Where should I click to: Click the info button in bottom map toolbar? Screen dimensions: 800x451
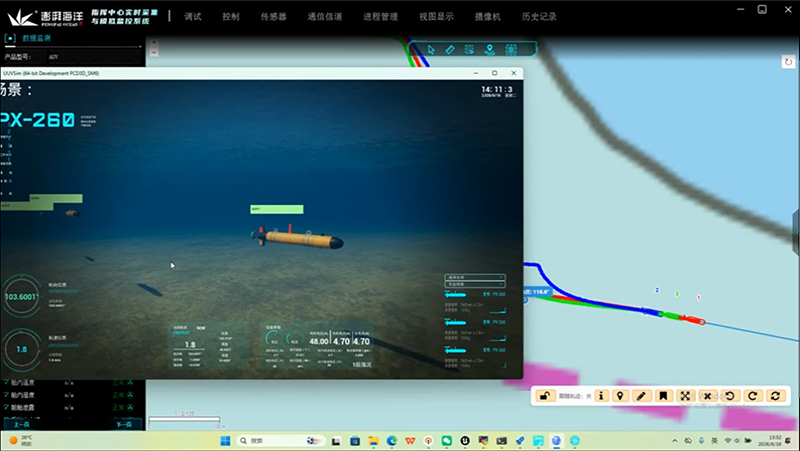pyautogui.click(x=602, y=396)
